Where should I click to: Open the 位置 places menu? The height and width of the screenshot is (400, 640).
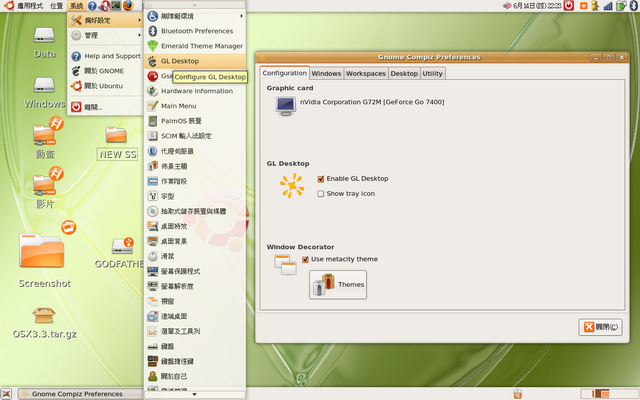point(57,6)
